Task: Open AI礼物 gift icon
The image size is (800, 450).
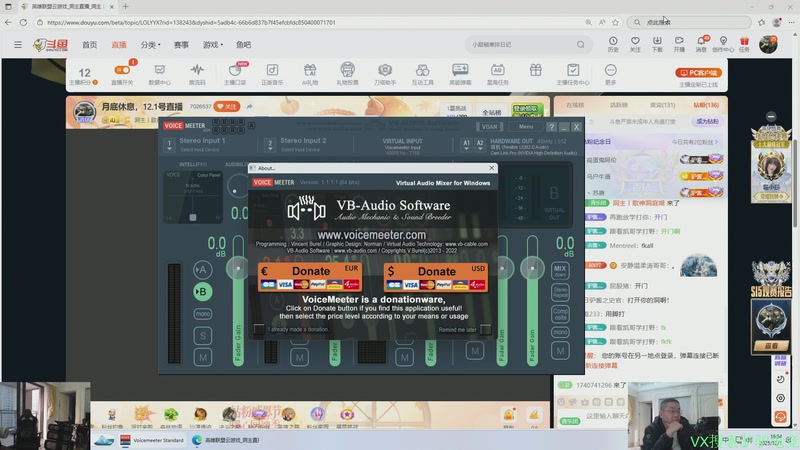Action: click(310, 74)
